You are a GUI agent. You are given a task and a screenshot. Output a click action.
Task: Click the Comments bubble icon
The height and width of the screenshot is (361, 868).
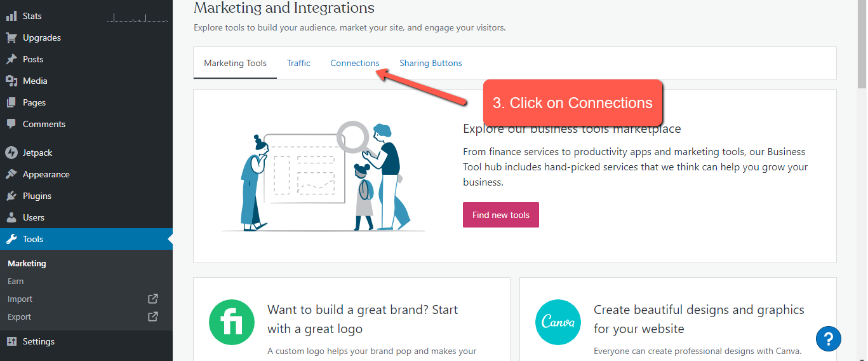[x=11, y=124]
